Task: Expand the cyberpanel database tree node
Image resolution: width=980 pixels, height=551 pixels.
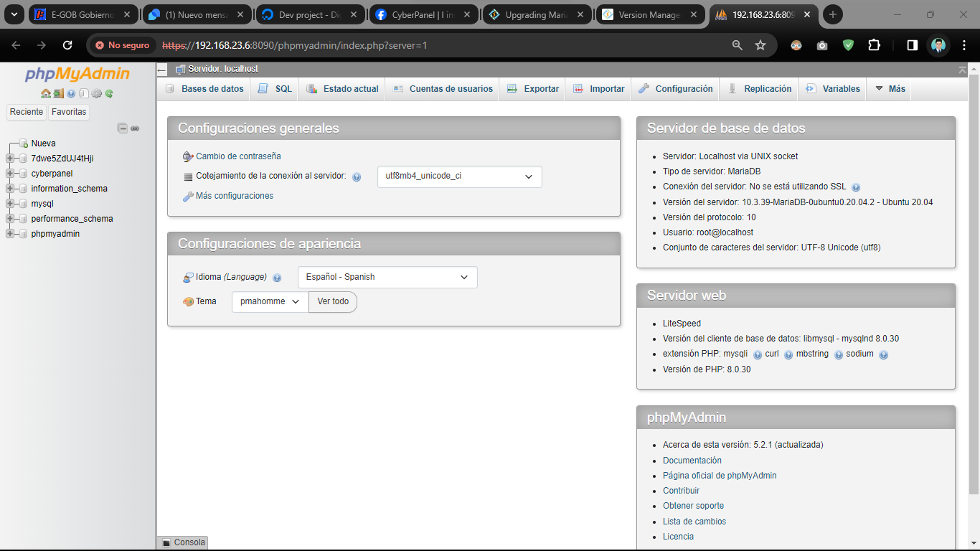Action: (x=10, y=174)
